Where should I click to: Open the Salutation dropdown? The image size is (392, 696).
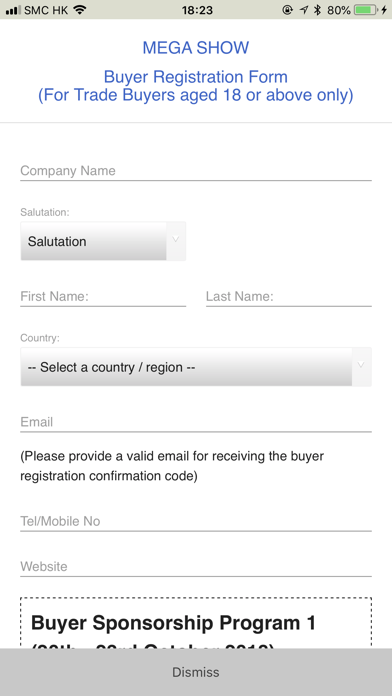tap(103, 241)
